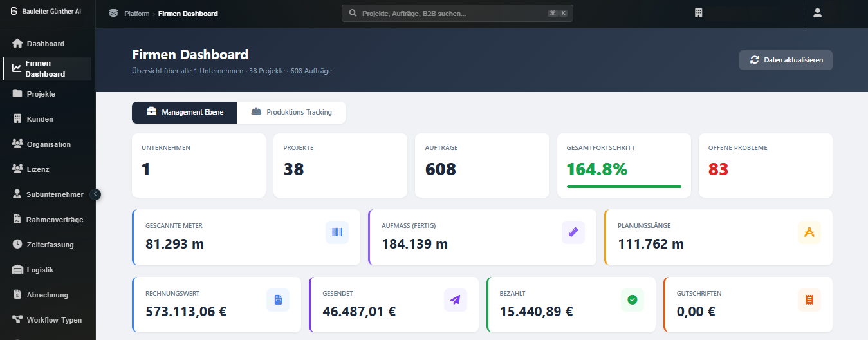The image size is (868, 340).
Task: Focus the Projekte, Aufträge, B2B search field
Action: pos(457,13)
